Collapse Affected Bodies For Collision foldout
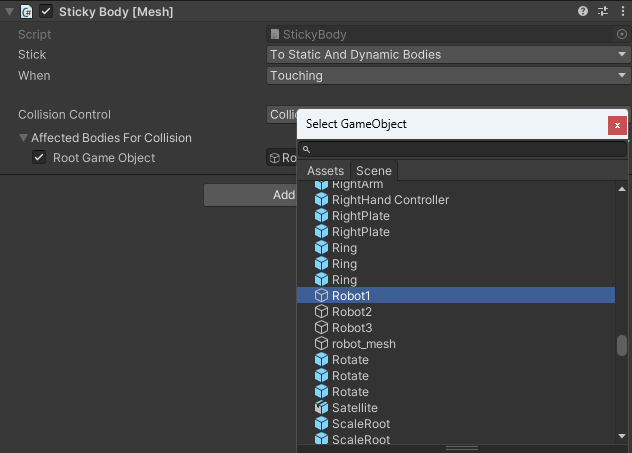Image resolution: width=632 pixels, height=453 pixels. 23,138
